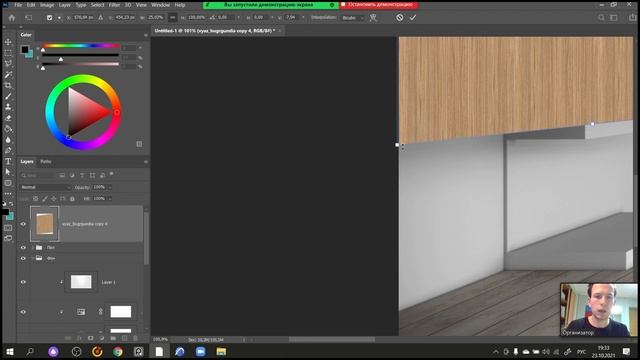This screenshot has height=360, width=640.
Task: Commit the transform with checkmark
Action: tap(413, 18)
